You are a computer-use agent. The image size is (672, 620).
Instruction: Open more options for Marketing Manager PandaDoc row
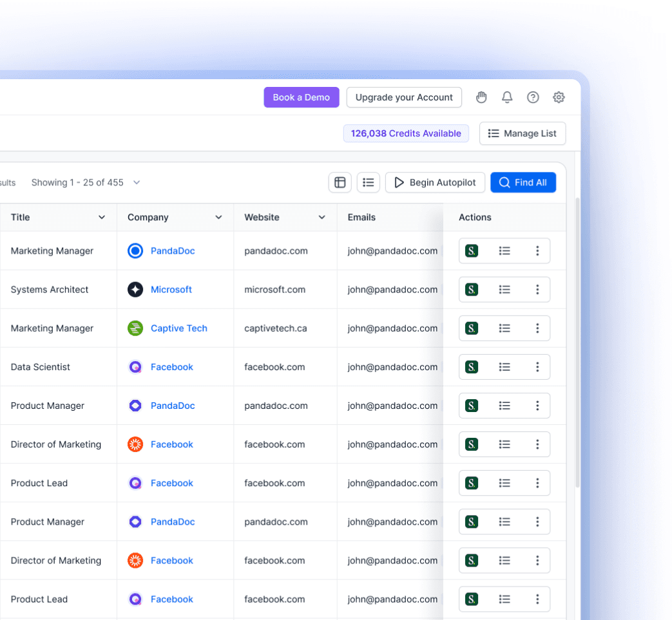pyautogui.click(x=537, y=251)
